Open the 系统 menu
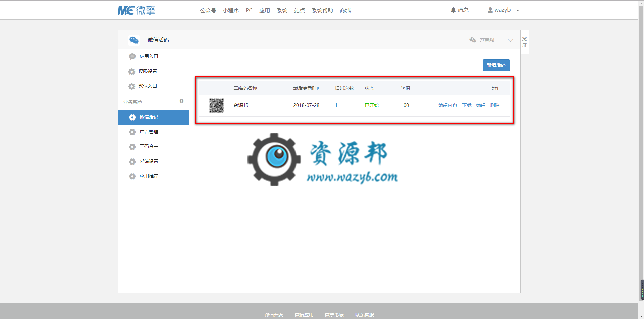Viewport: 644px width, 319px height. click(282, 10)
